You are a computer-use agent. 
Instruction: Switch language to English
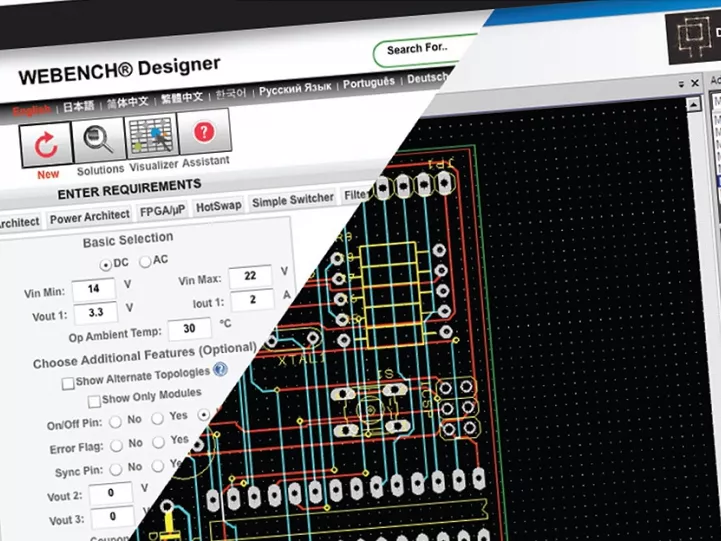[32, 110]
